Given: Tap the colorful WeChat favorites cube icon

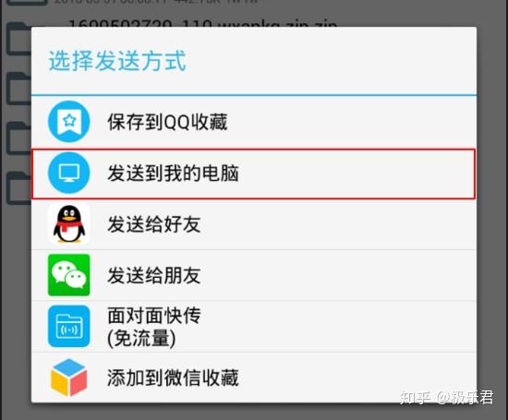Looking at the screenshot, I should coord(69,378).
